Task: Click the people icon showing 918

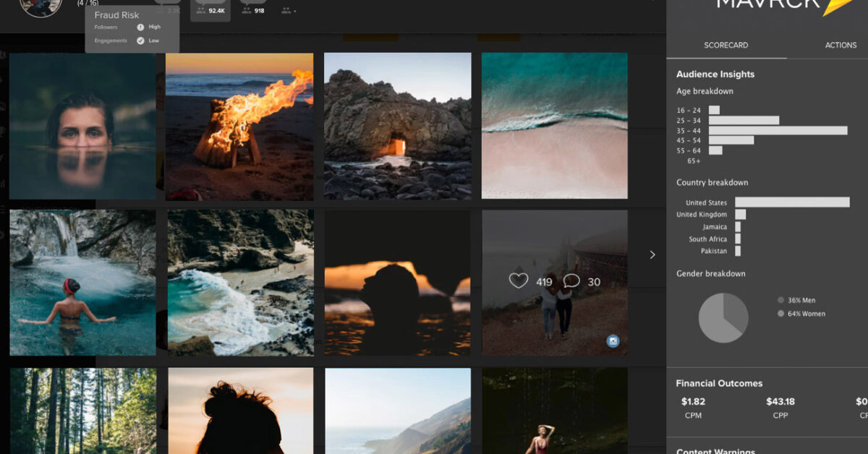Action: tap(247, 10)
